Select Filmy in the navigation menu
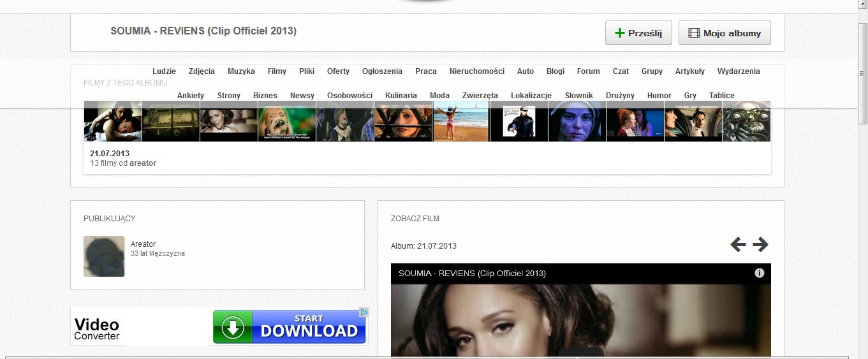This screenshot has width=868, height=359. click(277, 71)
